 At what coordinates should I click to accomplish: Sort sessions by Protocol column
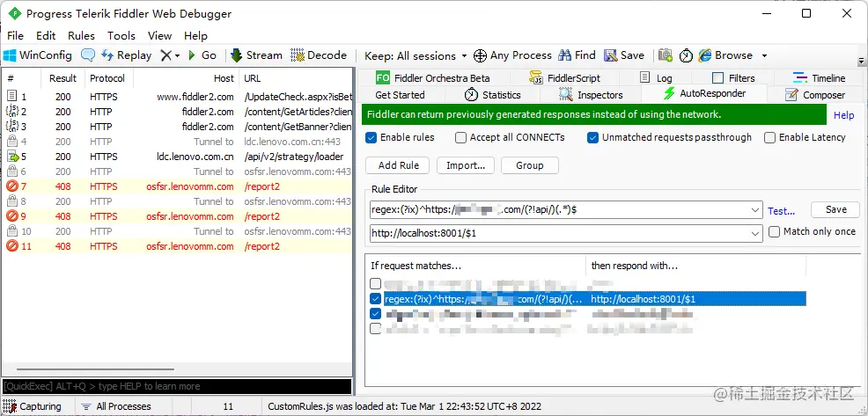[x=107, y=78]
